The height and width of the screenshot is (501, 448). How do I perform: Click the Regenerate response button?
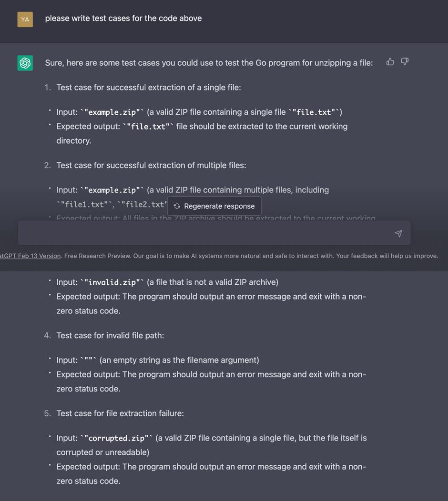214,206
